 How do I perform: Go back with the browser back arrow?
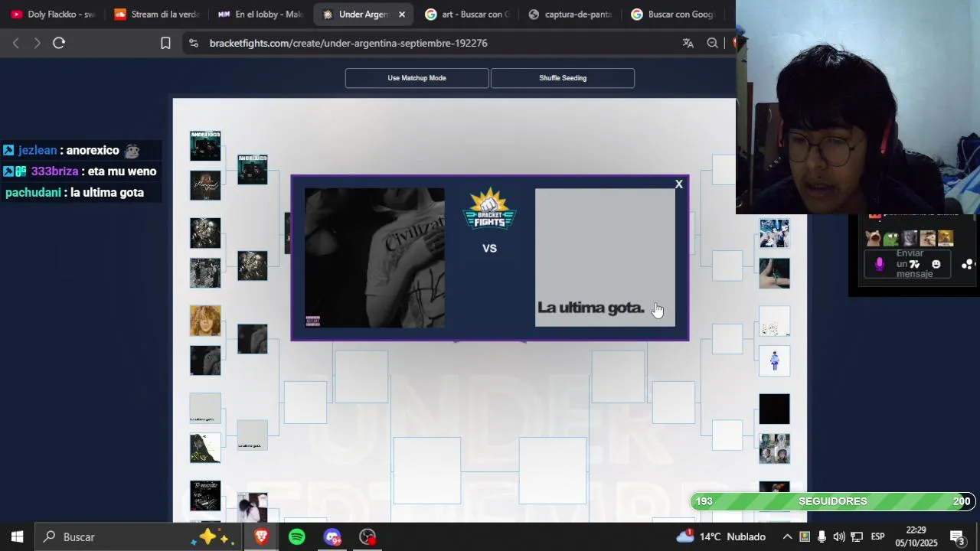(x=15, y=43)
